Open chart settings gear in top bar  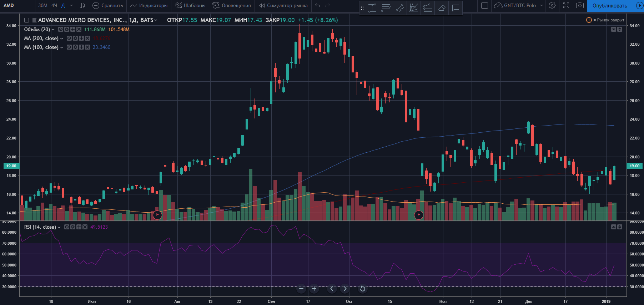coord(552,5)
